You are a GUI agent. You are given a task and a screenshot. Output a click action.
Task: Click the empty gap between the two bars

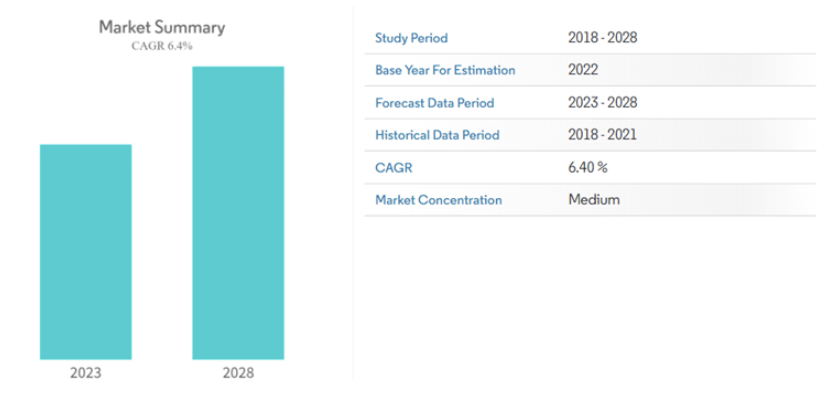tap(162, 250)
